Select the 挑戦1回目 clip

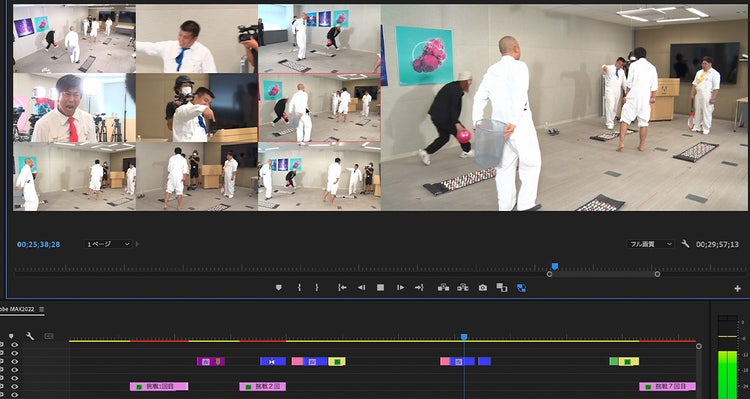pos(159,387)
